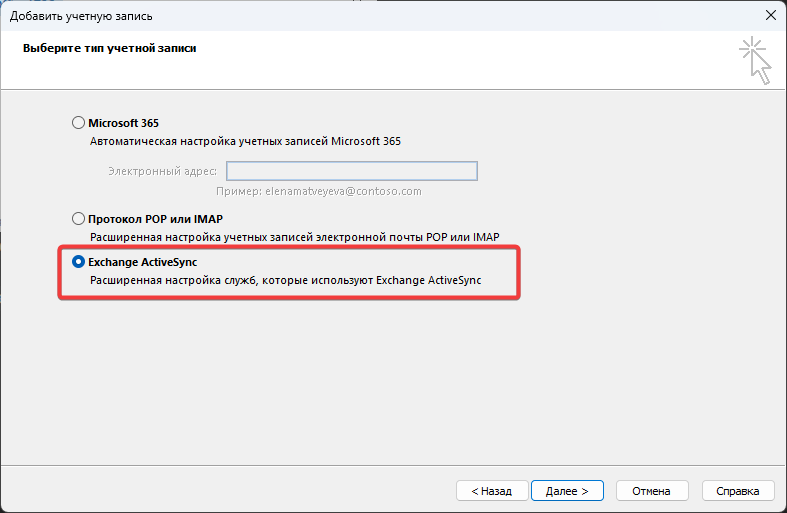787x513 pixels.
Task: Close the Добавить учетную запись dialog
Action: (770, 16)
